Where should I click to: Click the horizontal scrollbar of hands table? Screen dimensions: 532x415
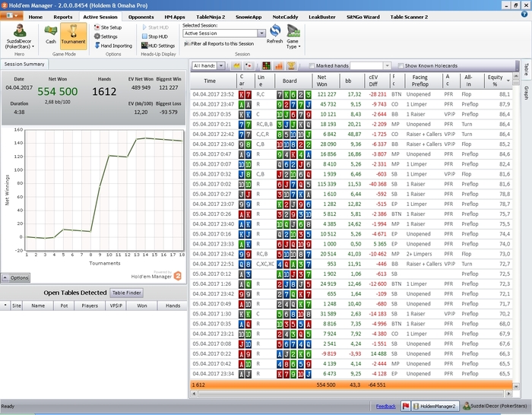[x=351, y=394]
